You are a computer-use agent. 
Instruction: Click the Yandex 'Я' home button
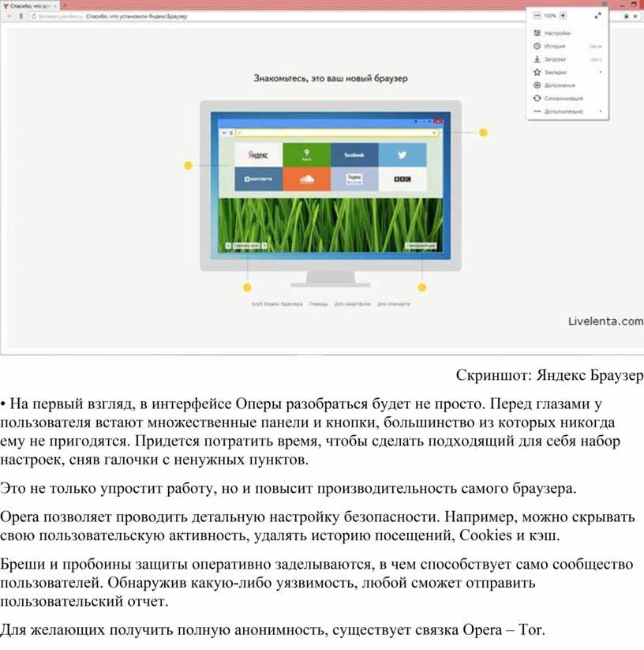(21, 16)
